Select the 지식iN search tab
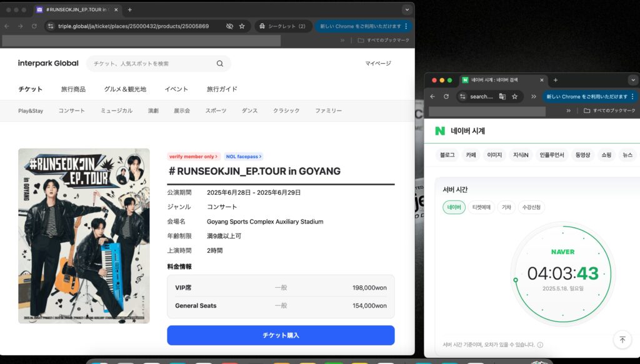Image resolution: width=640 pixels, height=364 pixels. coord(521,155)
